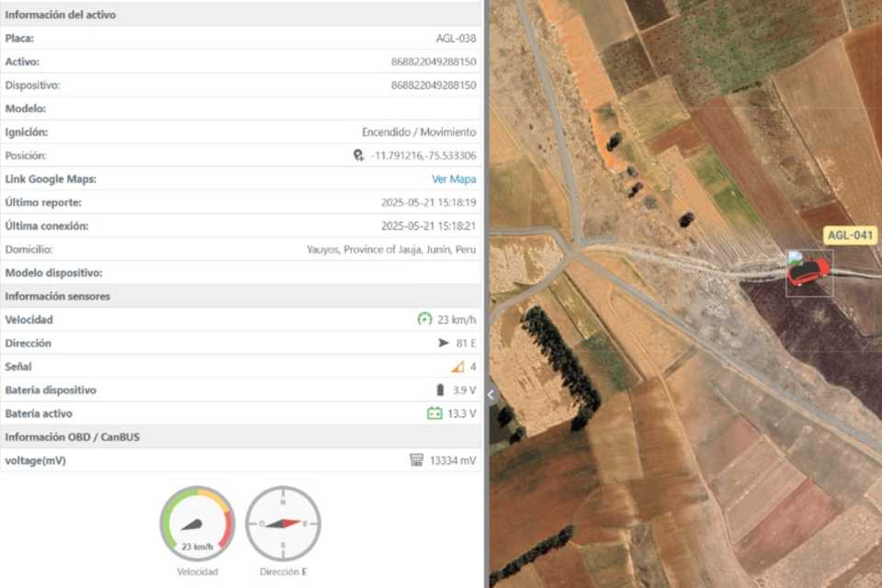This screenshot has height=588, width=882.
Task: Click the Último reporte timestamp value
Action: point(428,203)
